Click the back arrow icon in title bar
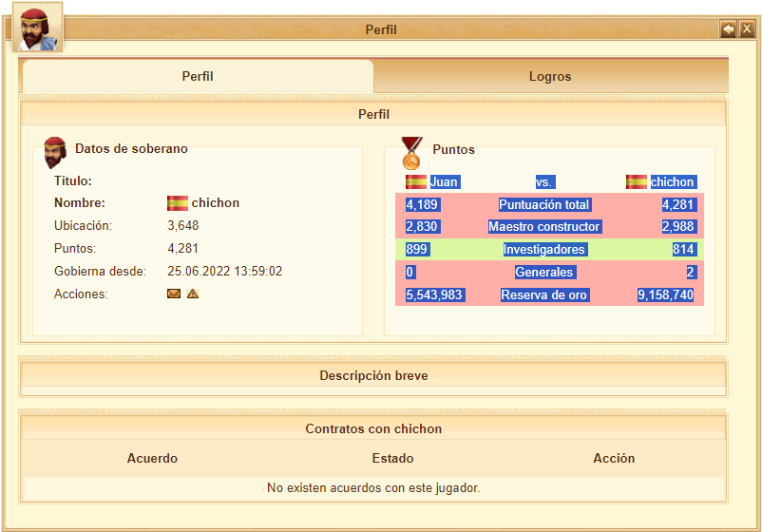 tap(728, 29)
